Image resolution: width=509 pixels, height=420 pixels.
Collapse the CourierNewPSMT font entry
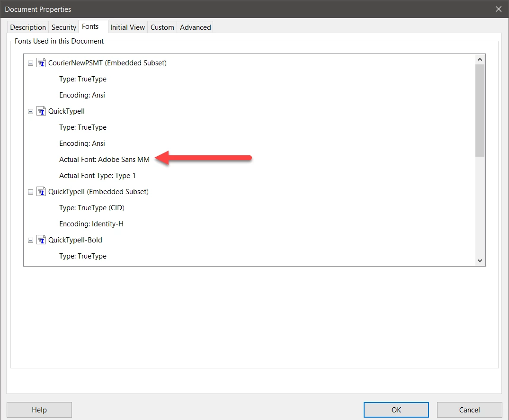coord(30,63)
